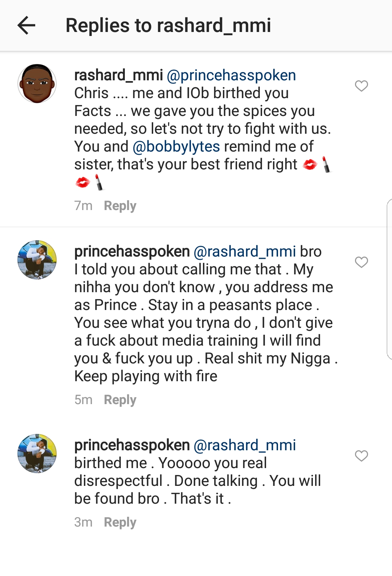
Task: Like the 3m-old princehasspoken comment
Action: [361, 456]
